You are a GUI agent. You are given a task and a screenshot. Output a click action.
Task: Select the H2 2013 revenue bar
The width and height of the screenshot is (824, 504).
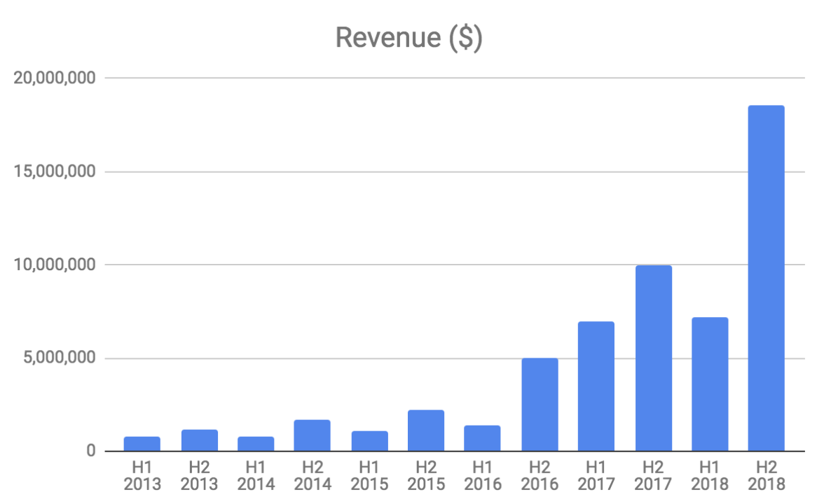[x=199, y=440]
